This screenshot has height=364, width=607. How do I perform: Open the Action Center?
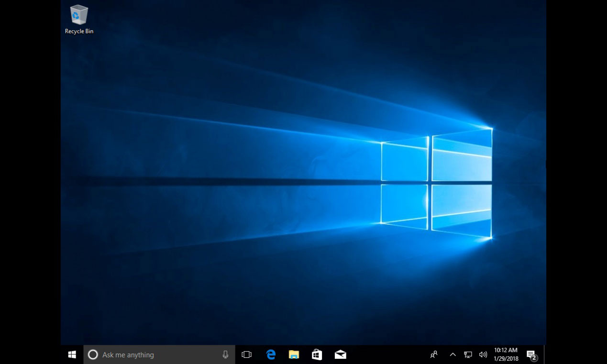(x=531, y=354)
